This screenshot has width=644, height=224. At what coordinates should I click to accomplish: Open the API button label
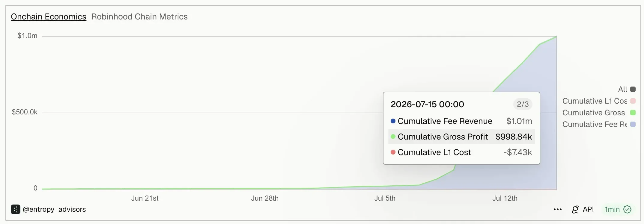pyautogui.click(x=588, y=209)
